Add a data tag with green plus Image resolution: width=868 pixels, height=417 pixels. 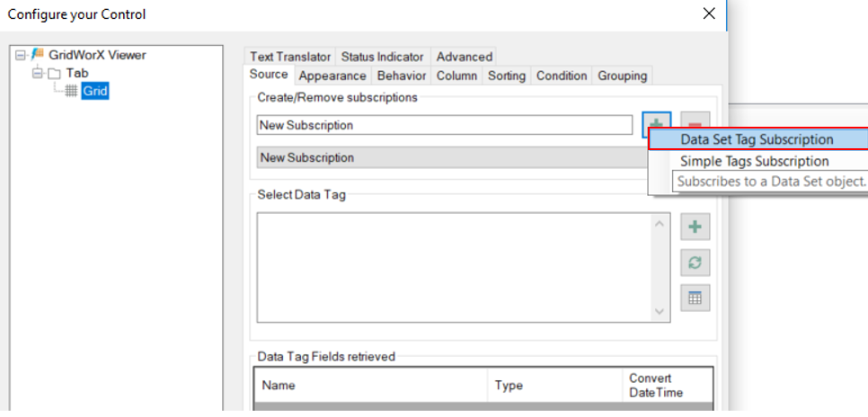pos(695,226)
